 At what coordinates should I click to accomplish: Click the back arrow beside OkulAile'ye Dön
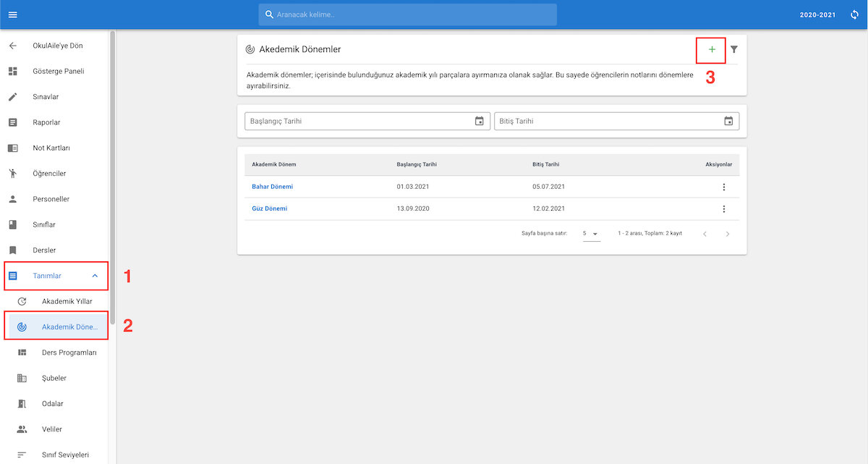pos(12,46)
